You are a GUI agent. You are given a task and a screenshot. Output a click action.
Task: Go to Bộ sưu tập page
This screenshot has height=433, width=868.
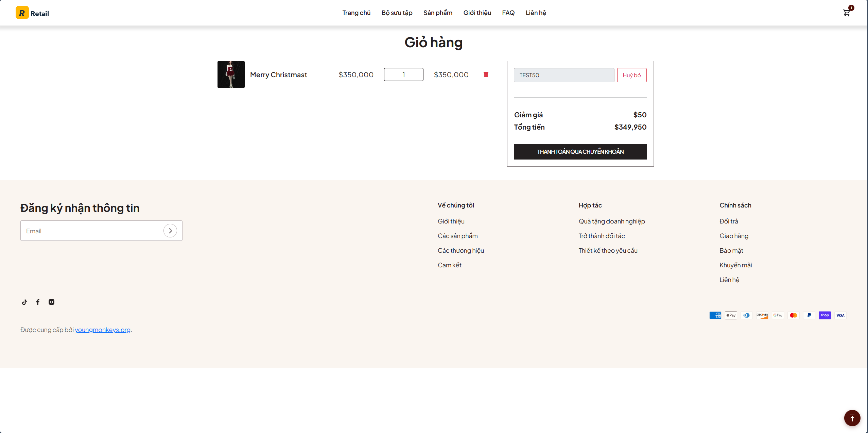(x=397, y=13)
